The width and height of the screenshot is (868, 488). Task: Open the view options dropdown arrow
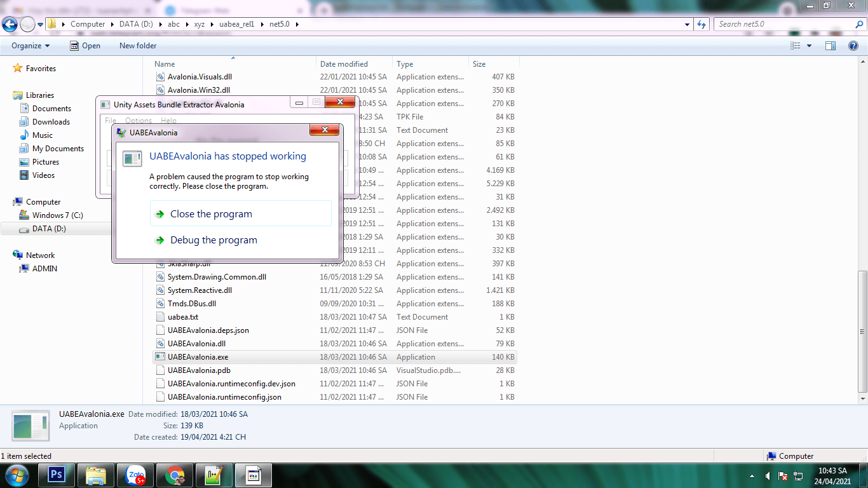point(809,46)
